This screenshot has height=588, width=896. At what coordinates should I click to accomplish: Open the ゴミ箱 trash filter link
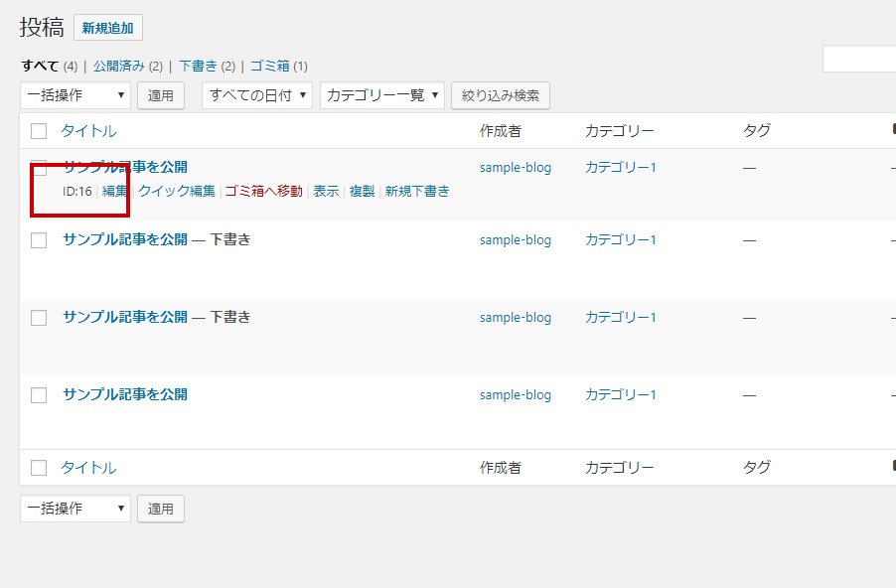coord(269,67)
